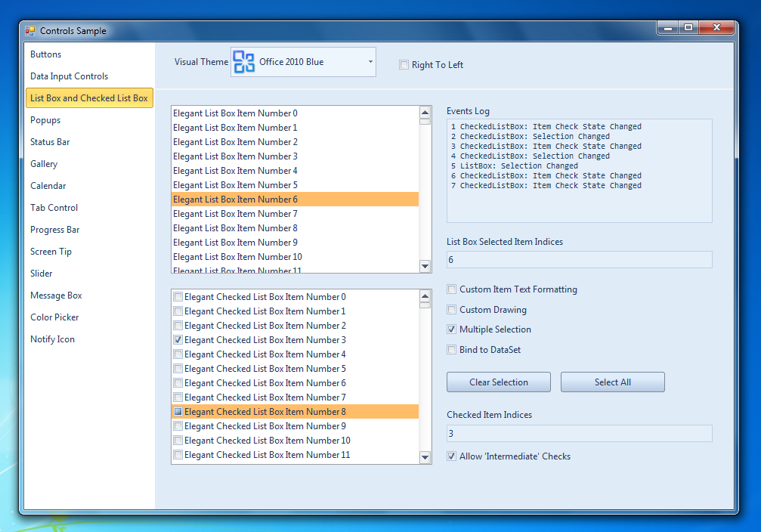Open the Notify Icon section
The width and height of the screenshot is (761, 532).
click(x=52, y=339)
